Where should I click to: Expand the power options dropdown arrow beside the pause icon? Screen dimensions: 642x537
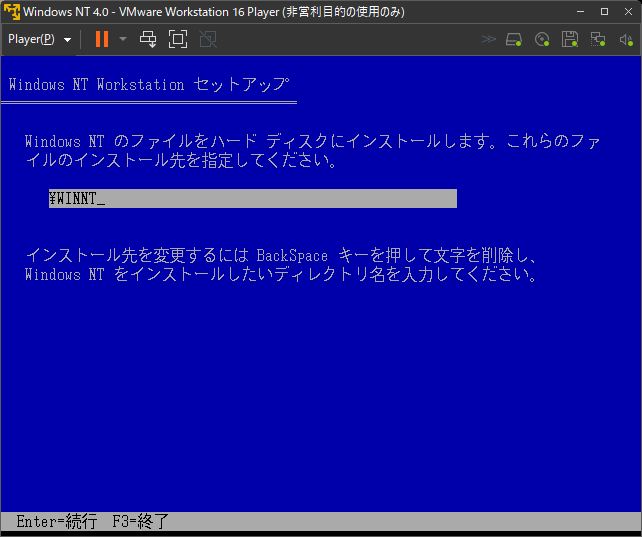[123, 39]
